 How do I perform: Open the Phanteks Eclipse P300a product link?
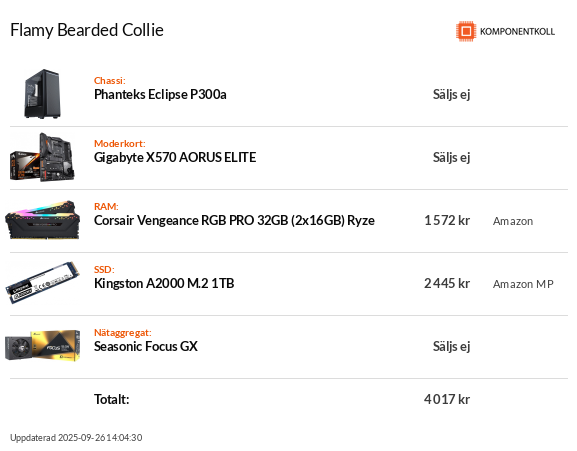tap(160, 95)
